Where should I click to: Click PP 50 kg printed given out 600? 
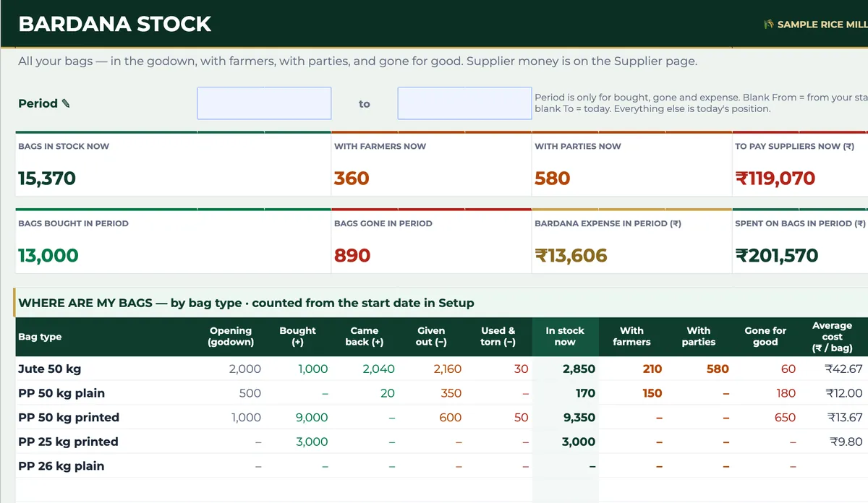point(451,418)
